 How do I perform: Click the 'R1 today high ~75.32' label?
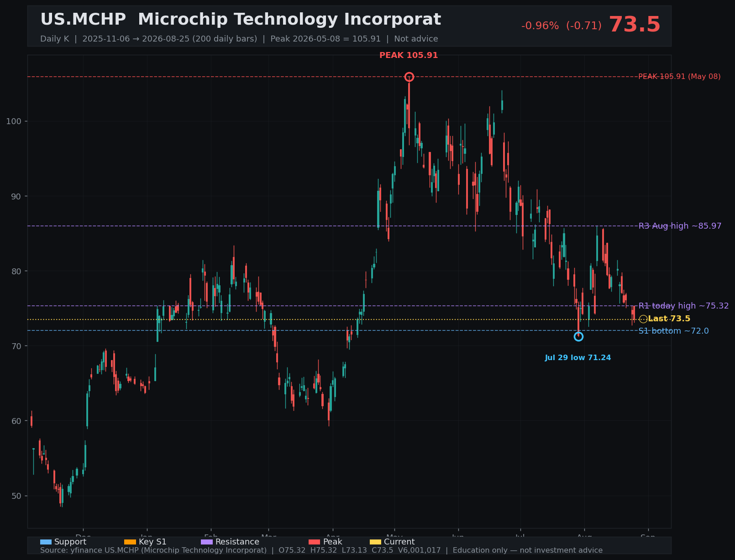tap(683, 306)
